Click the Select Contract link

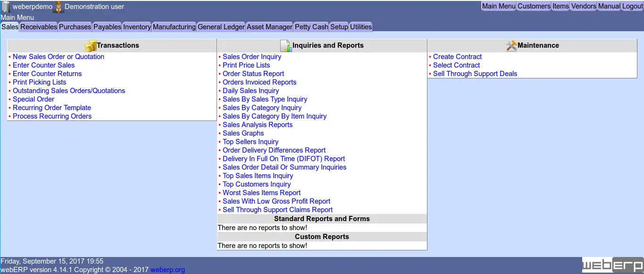tap(457, 65)
